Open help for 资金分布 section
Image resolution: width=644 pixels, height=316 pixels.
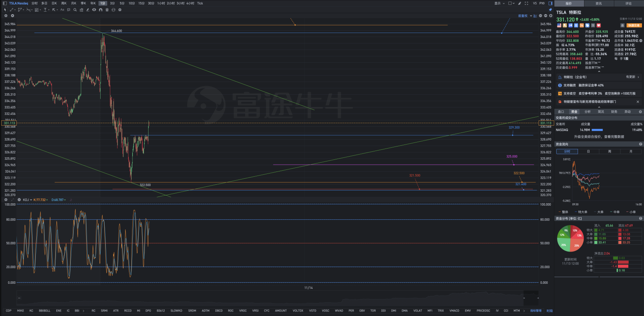[640, 219]
